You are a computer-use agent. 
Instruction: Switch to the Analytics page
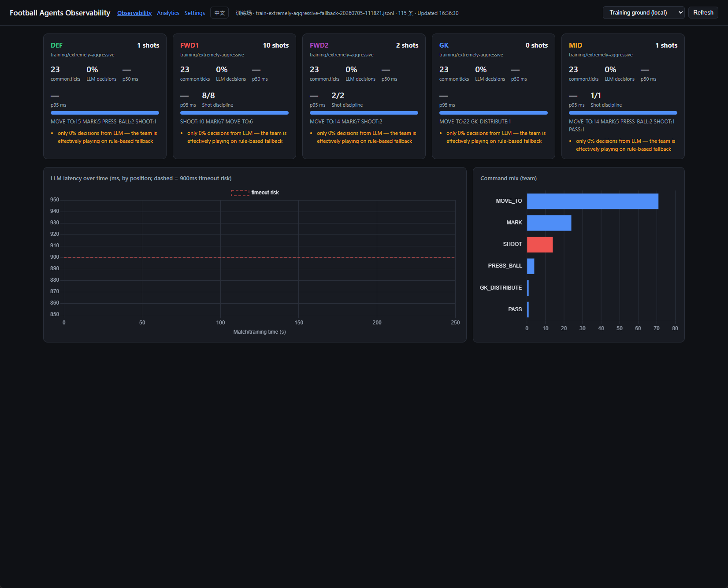click(x=168, y=13)
